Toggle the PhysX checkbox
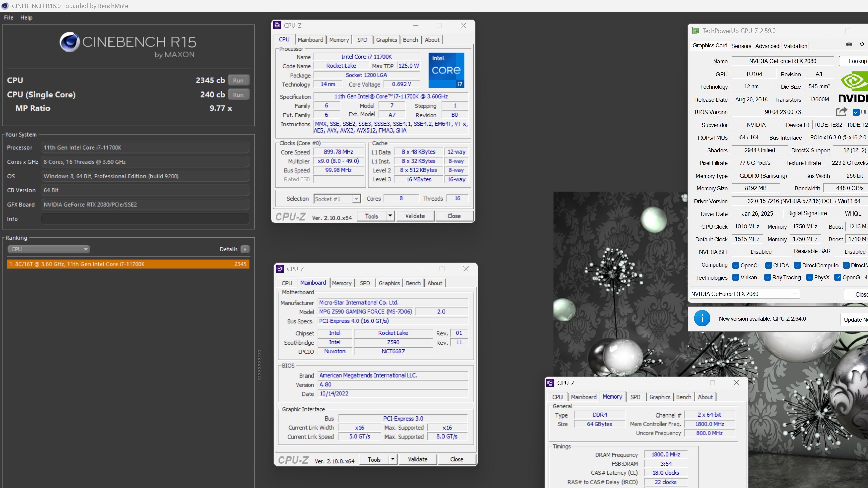The height and width of the screenshot is (488, 868). pyautogui.click(x=810, y=277)
